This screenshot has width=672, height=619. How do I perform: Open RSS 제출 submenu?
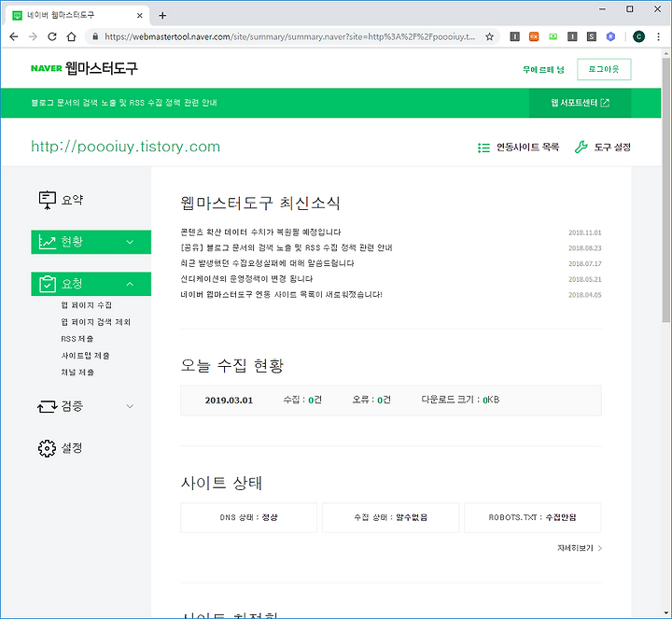[77, 339]
